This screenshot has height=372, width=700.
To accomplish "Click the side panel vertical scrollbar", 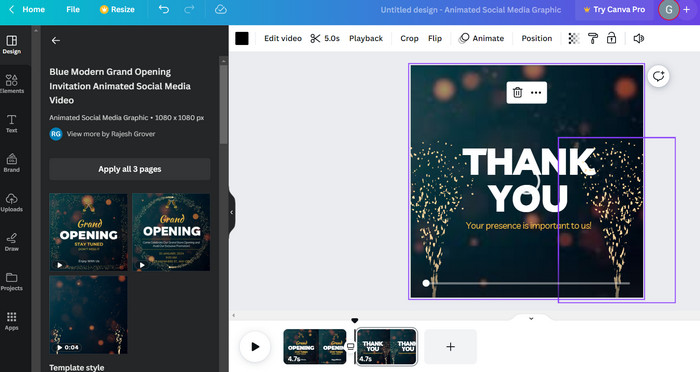I will click(224, 105).
